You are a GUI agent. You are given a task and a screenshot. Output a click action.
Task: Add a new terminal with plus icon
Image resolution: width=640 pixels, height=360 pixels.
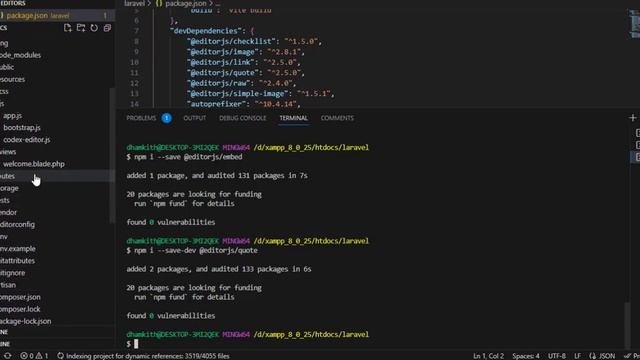click(633, 118)
